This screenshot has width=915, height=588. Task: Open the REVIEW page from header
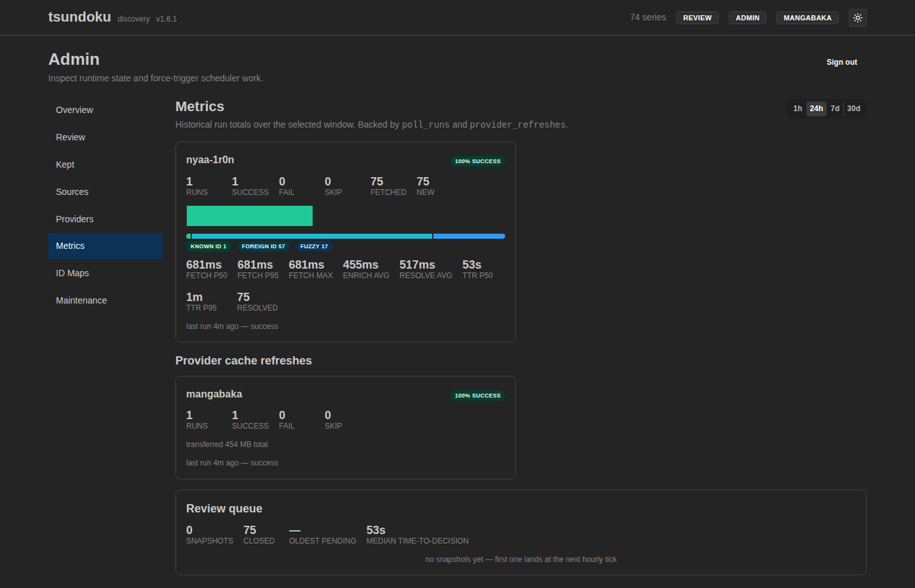(697, 18)
